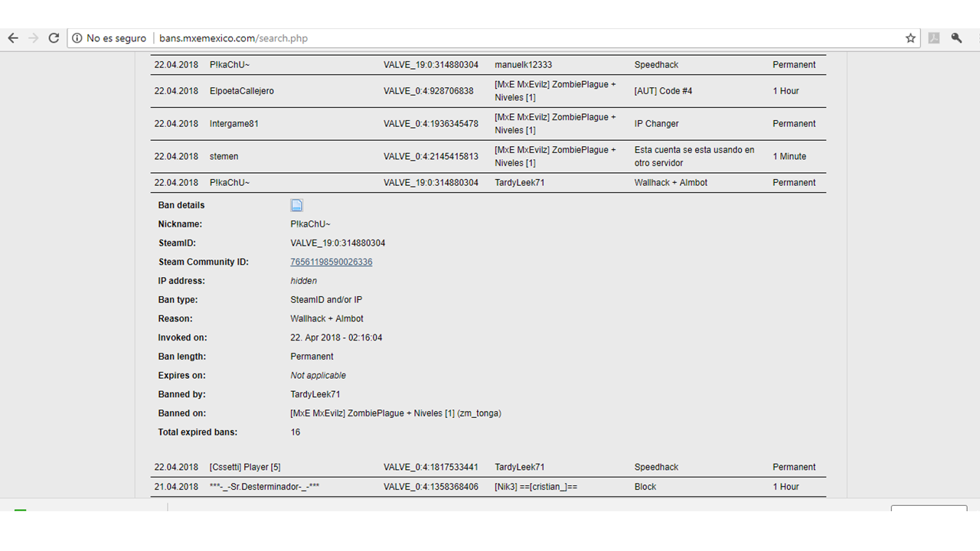
Task: Click SteamID VALVE_0:4:1936345478
Action: click(431, 124)
